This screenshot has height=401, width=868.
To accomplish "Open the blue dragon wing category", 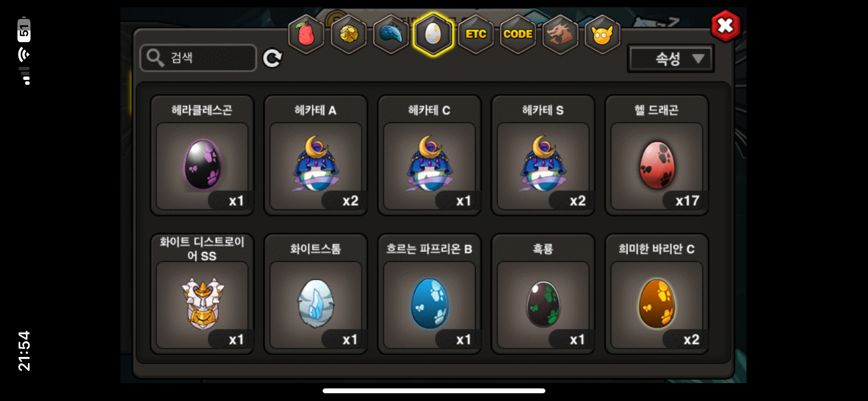I will click(391, 34).
